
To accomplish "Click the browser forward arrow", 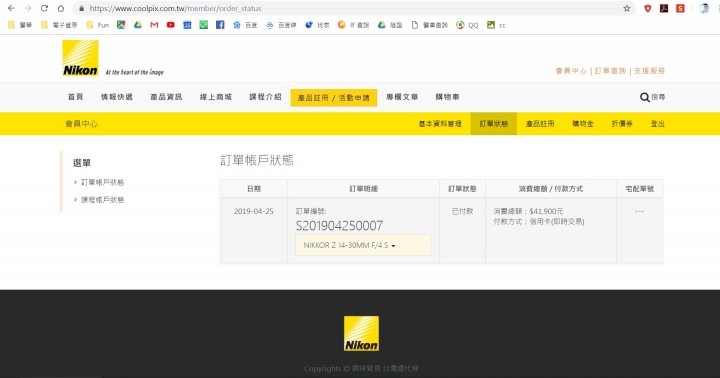I will (28, 8).
